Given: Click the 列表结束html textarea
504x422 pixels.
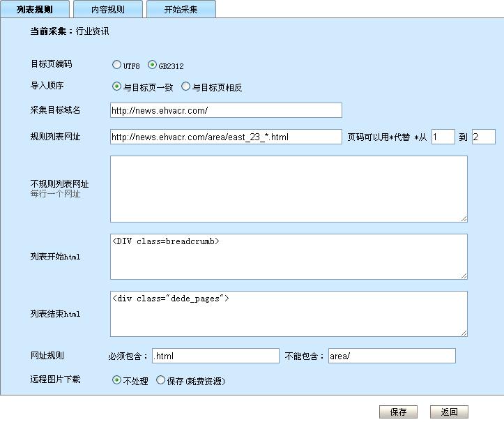Looking at the screenshot, I should point(289,313).
